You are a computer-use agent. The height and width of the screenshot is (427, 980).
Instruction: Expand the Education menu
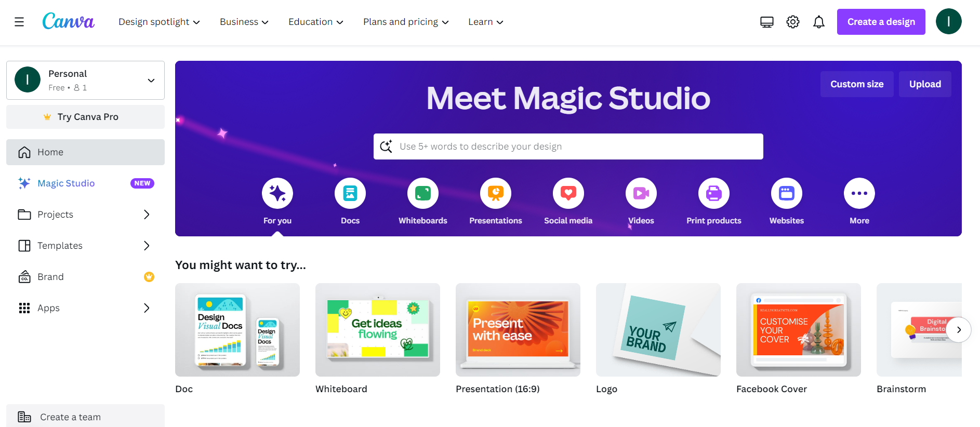(x=316, y=22)
